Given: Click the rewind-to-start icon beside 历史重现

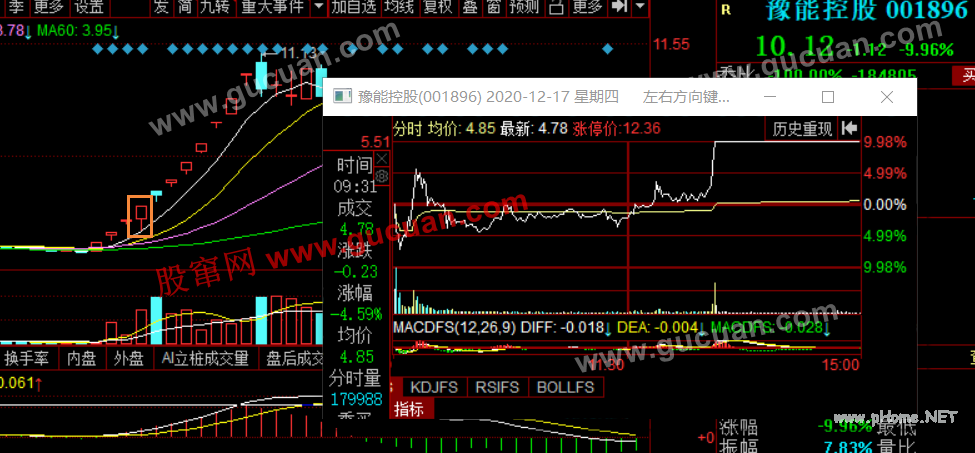Looking at the screenshot, I should [x=849, y=129].
